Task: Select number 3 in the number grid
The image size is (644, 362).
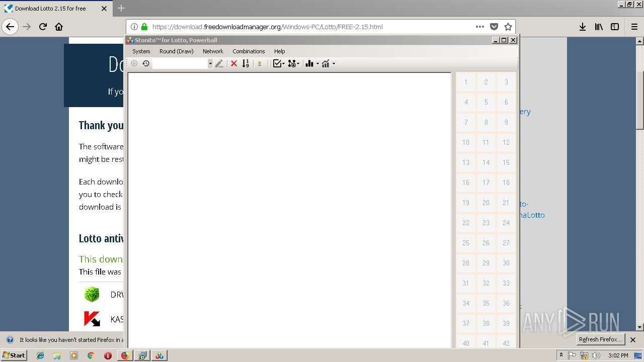Action: pyautogui.click(x=506, y=82)
